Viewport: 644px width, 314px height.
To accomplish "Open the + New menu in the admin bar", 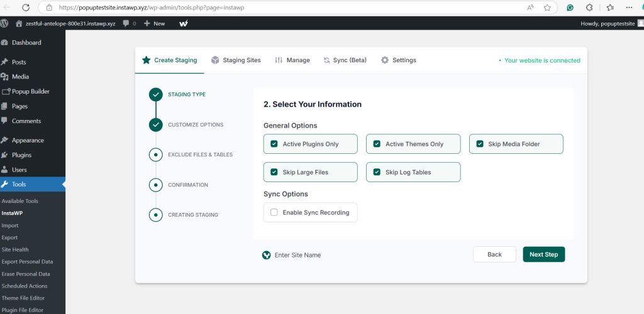I will point(155,23).
